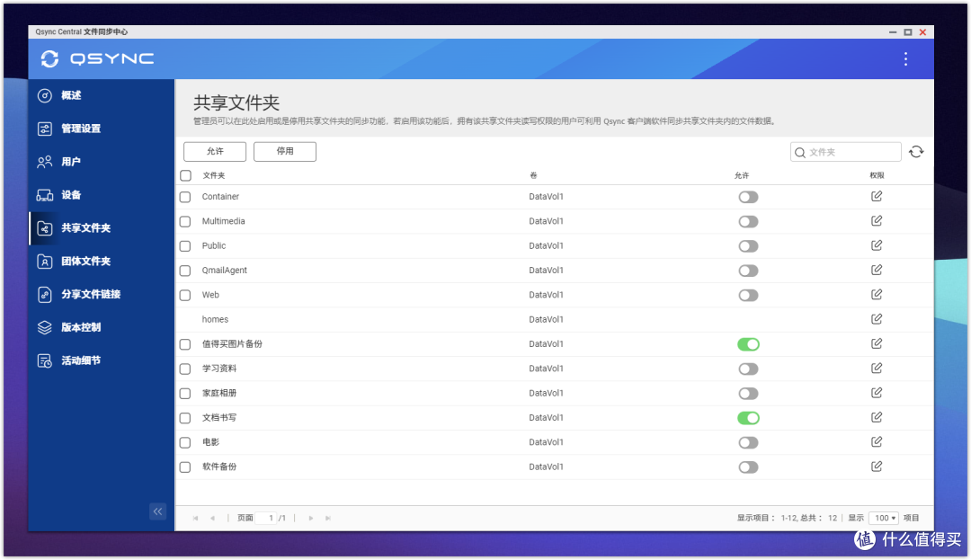Image resolution: width=971 pixels, height=560 pixels.
Task: Click the 文件夹 search field
Action: pos(845,152)
